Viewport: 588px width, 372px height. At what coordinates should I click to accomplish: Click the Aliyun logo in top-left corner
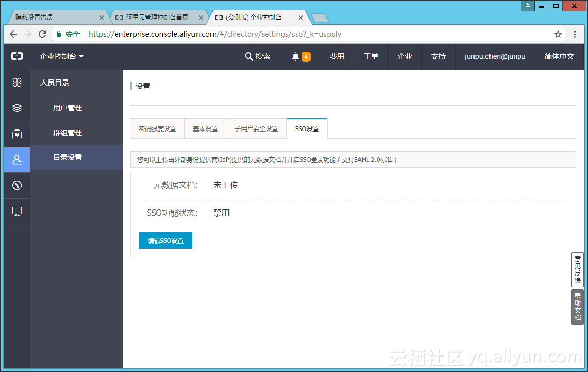tap(17, 57)
